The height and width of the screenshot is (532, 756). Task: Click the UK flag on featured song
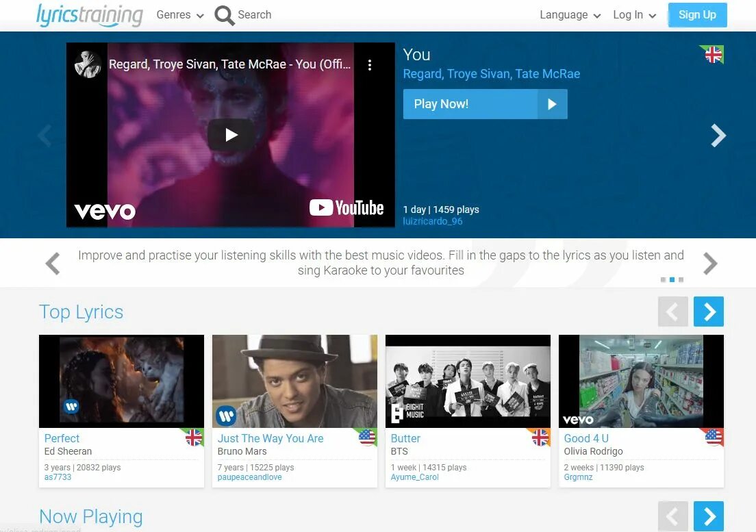tap(713, 55)
